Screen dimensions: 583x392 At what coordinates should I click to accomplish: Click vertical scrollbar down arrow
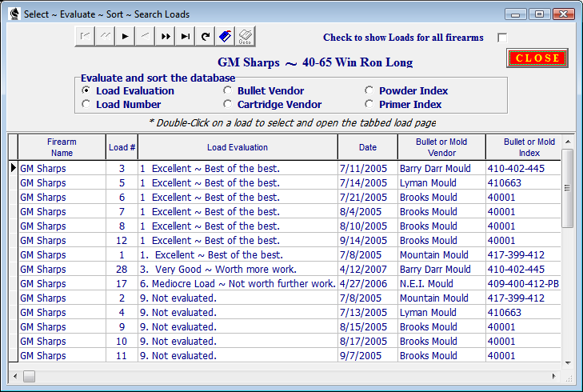[568, 363]
